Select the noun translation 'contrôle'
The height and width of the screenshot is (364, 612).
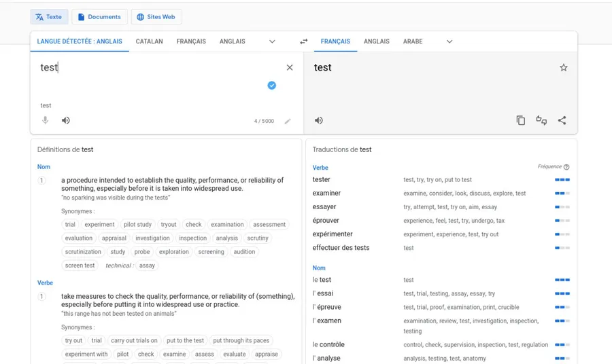(x=332, y=344)
